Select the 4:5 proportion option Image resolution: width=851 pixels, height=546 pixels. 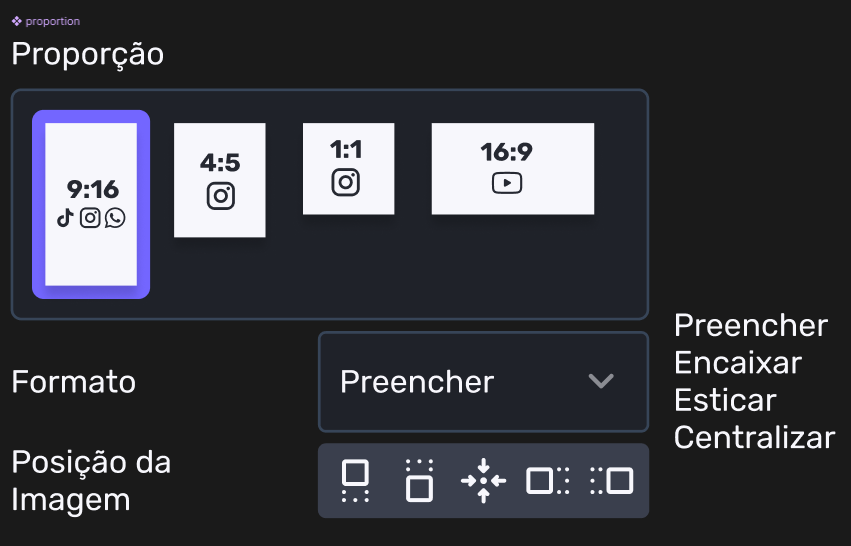click(220, 180)
